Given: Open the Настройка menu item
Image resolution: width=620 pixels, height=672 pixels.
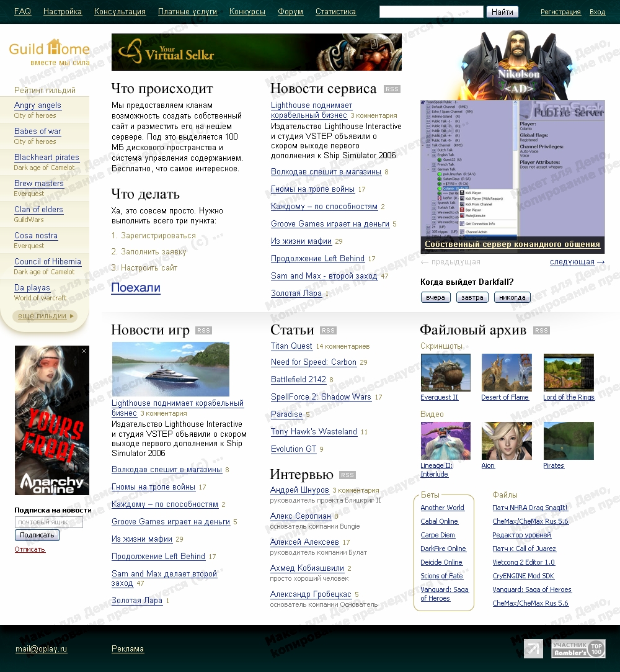Looking at the screenshot, I should click(63, 12).
